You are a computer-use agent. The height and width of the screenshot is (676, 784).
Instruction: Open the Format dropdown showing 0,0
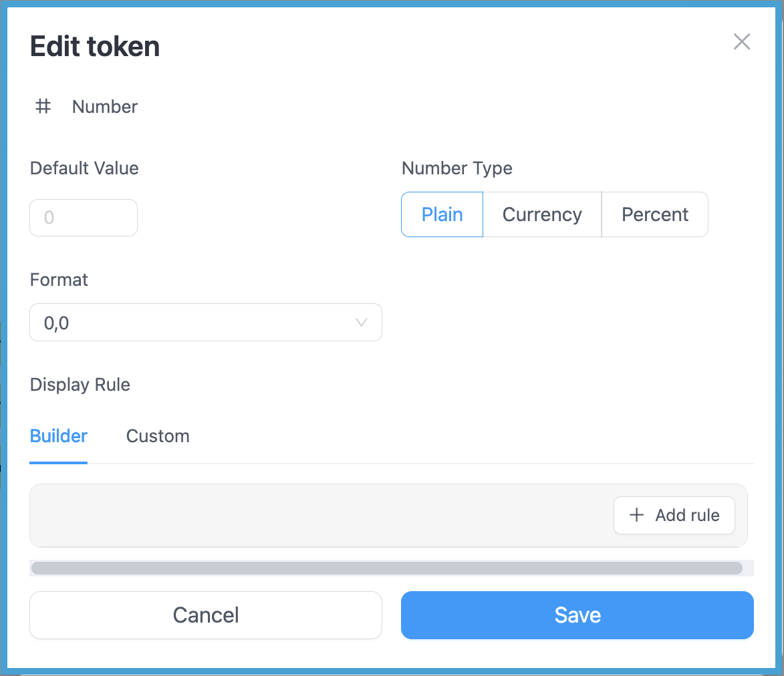pos(205,323)
